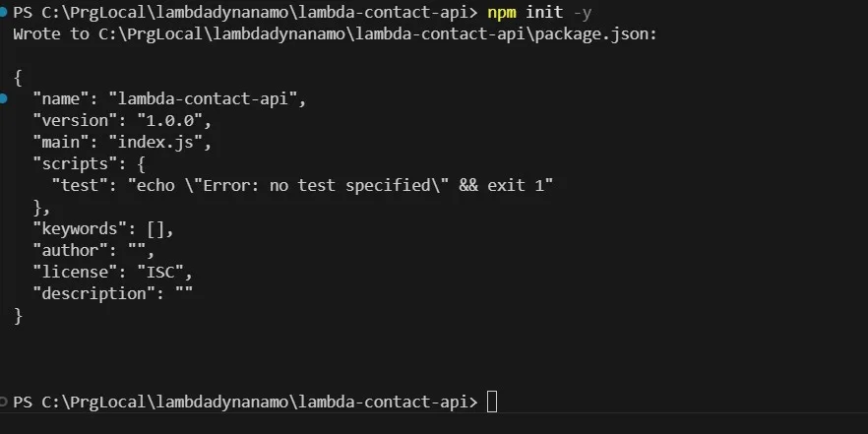Click the bottom prompt's lambda-contact-api path text

click(x=388, y=402)
